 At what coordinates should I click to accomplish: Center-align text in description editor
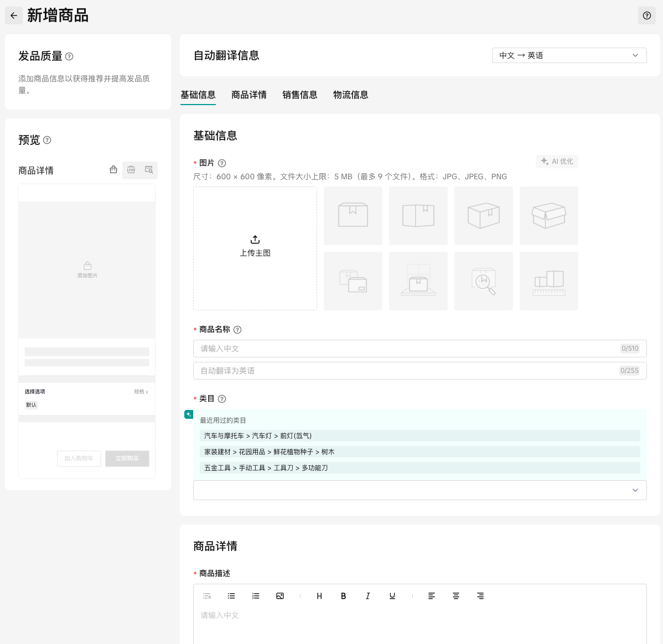coord(456,596)
